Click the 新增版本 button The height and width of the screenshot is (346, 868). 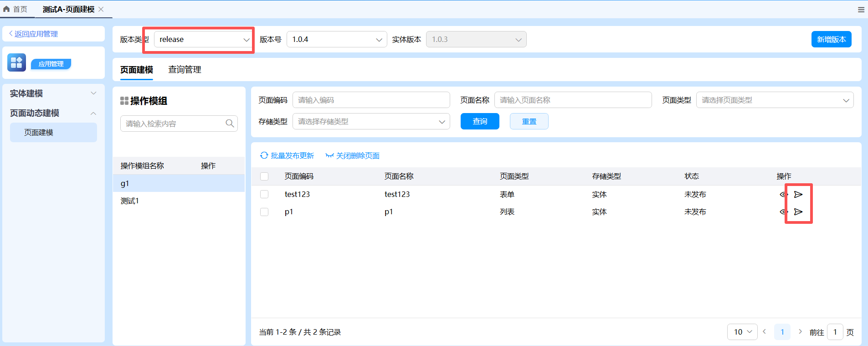click(x=831, y=40)
